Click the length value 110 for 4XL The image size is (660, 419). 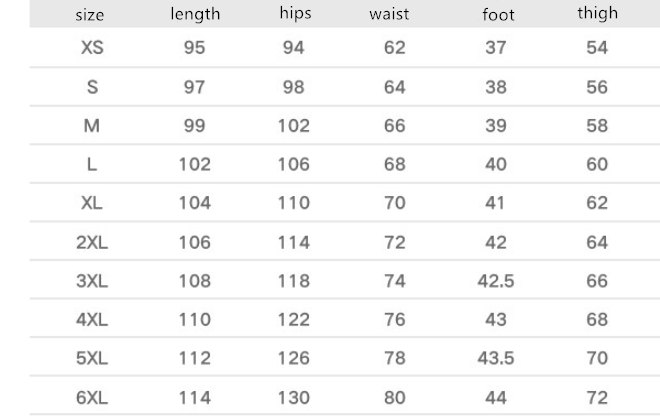(195, 318)
